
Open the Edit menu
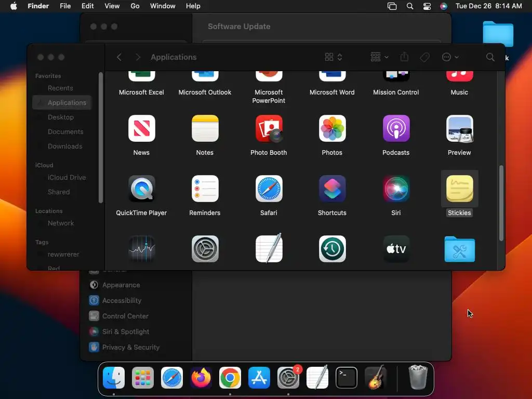[87, 6]
